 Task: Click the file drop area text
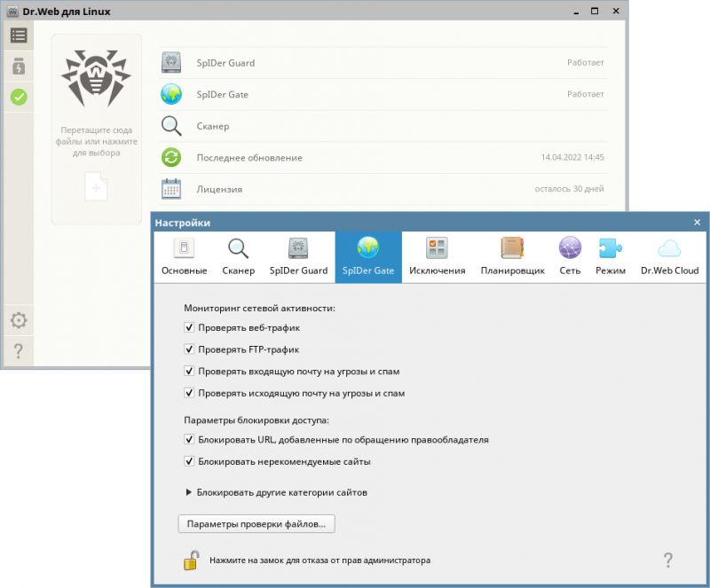[x=97, y=141]
